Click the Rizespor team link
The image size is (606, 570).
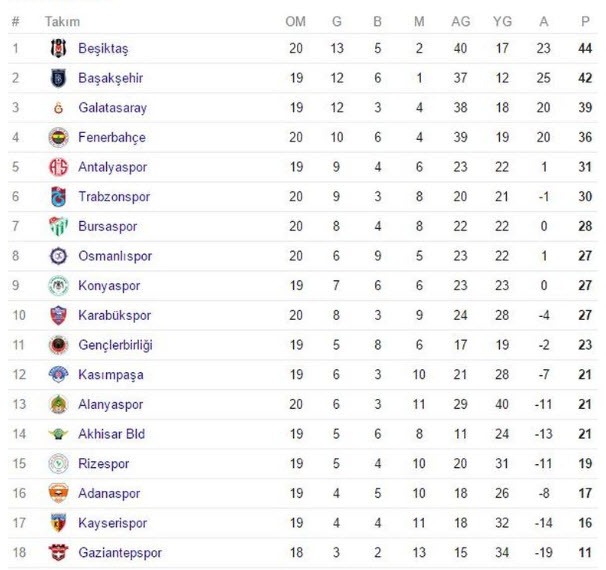coord(104,464)
